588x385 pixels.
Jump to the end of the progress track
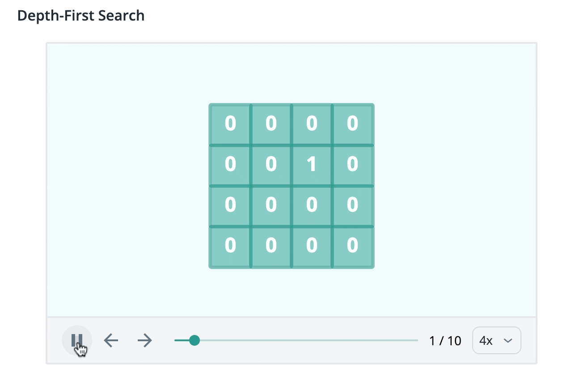(417, 340)
